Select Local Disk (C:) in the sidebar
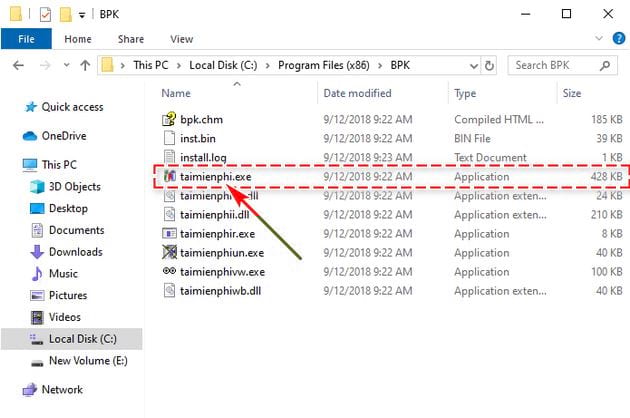 click(72, 339)
